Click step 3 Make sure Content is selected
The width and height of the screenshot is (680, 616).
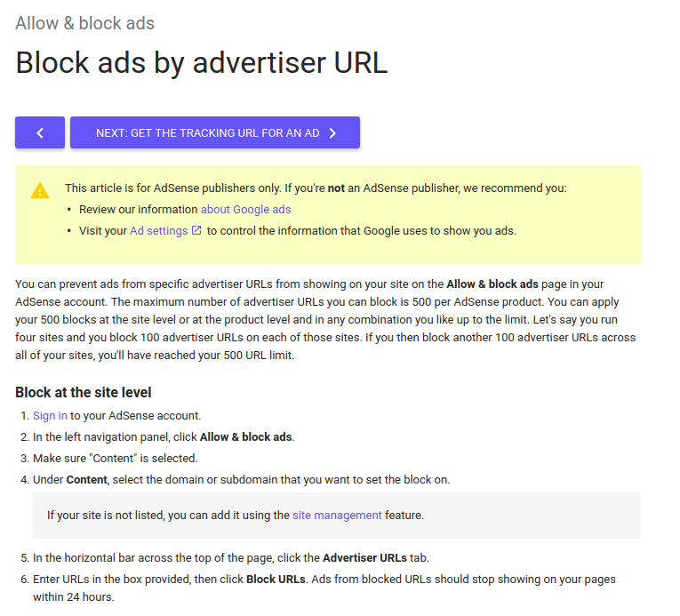[x=116, y=459]
